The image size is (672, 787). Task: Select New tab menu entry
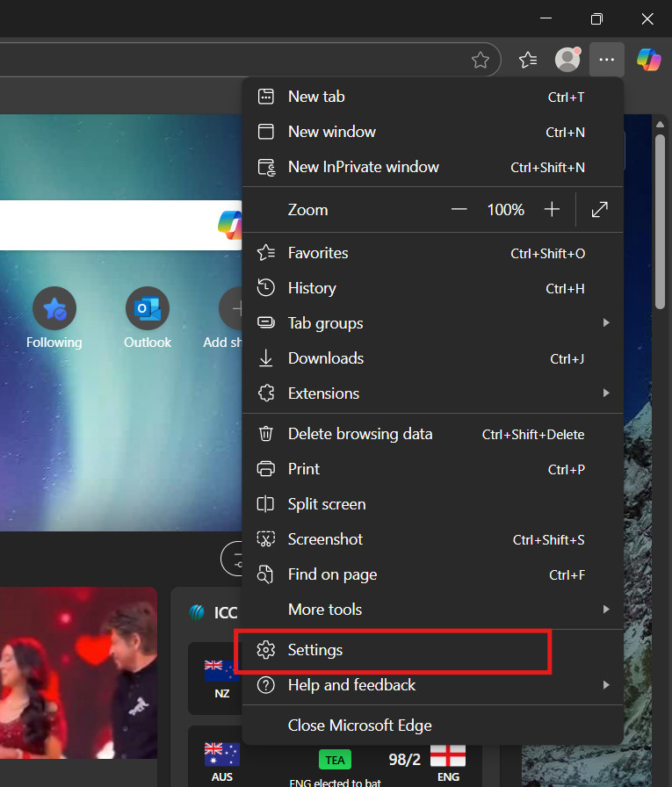(432, 97)
